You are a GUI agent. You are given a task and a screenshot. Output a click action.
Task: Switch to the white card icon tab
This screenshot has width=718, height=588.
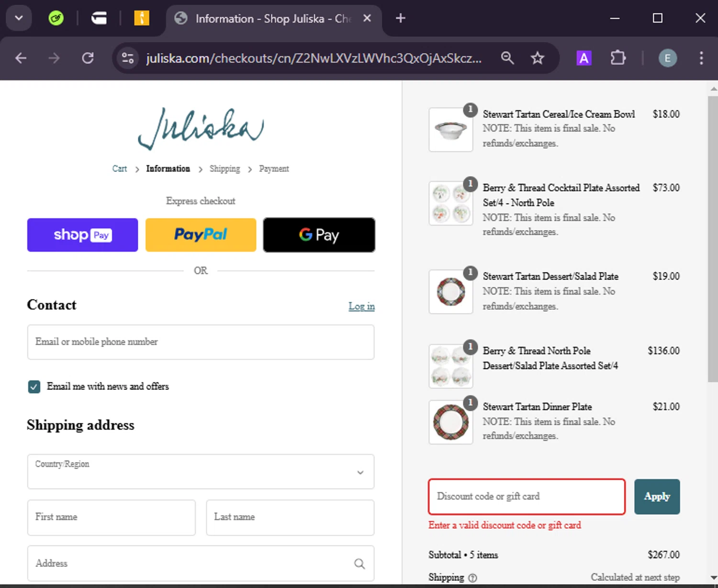[99, 18]
